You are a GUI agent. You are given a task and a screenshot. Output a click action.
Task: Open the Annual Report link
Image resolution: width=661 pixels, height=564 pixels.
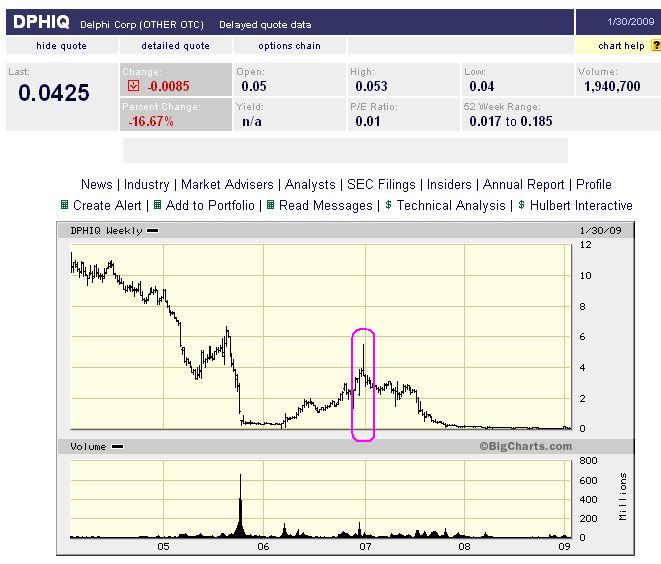(524, 184)
